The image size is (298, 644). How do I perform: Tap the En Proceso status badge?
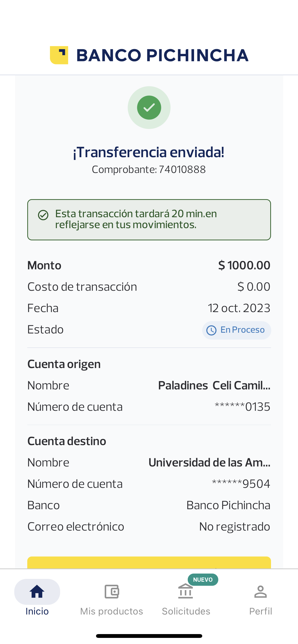click(x=237, y=330)
